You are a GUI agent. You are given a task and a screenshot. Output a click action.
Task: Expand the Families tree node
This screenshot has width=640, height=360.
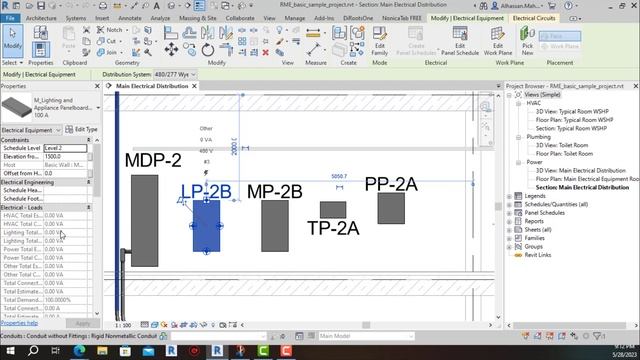click(x=509, y=238)
